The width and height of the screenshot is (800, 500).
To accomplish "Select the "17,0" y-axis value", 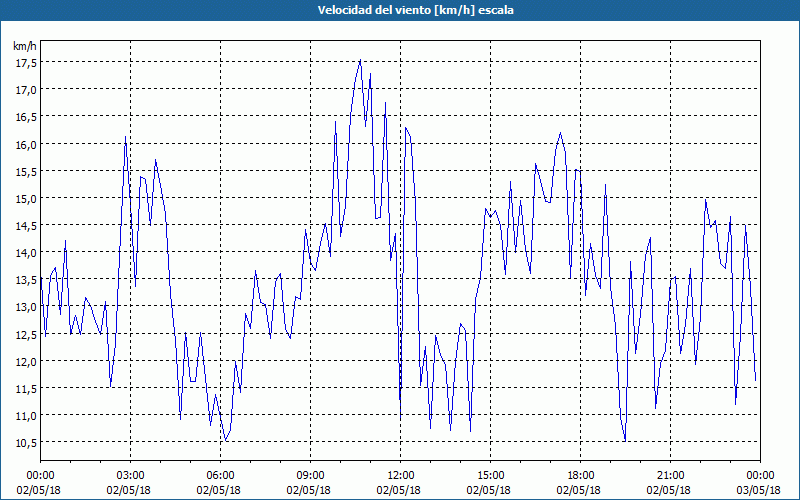I will click(x=26, y=90).
